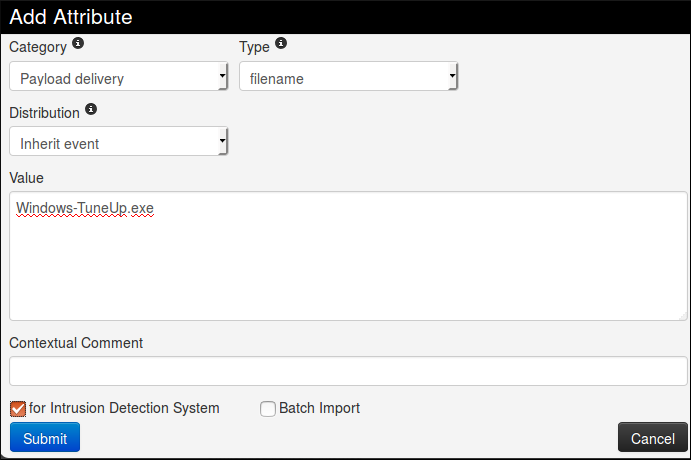Open the Category dropdown showing Payload delivery

119,77
